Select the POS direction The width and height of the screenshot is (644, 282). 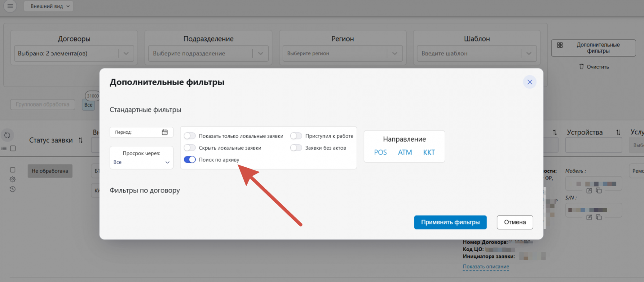(380, 152)
